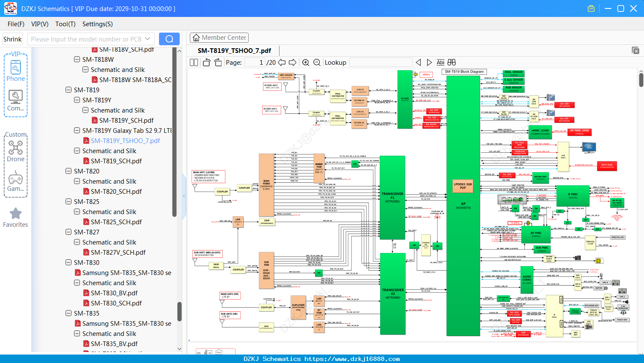Click the blue search magnifier button
This screenshot has width=644, height=363.
coord(169,39)
